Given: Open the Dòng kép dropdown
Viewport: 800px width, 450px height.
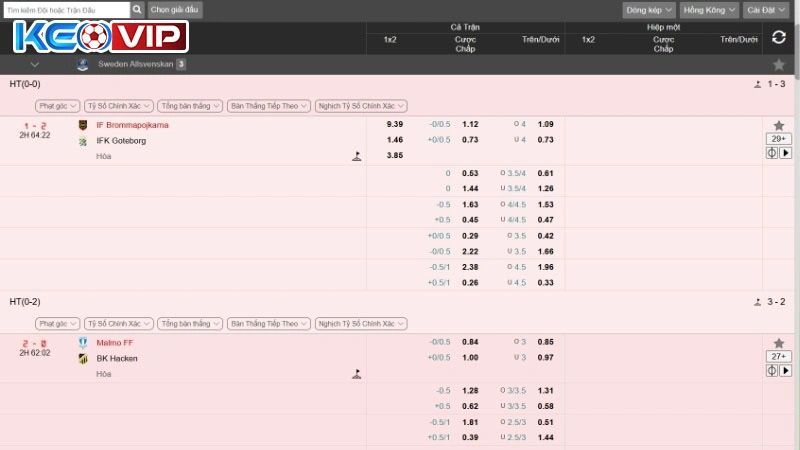Looking at the screenshot, I should click(x=647, y=9).
